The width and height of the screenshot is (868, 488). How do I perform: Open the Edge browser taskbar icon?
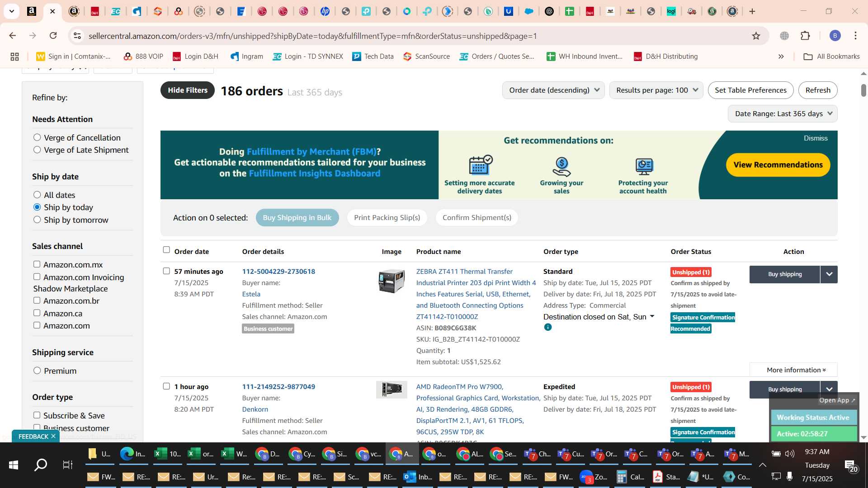click(133, 454)
